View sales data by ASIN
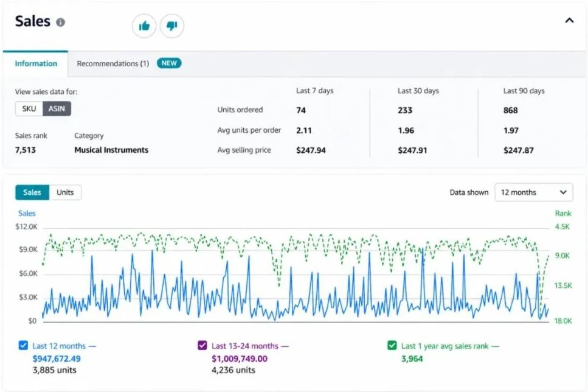This screenshot has height=392, width=588. pyautogui.click(x=57, y=109)
